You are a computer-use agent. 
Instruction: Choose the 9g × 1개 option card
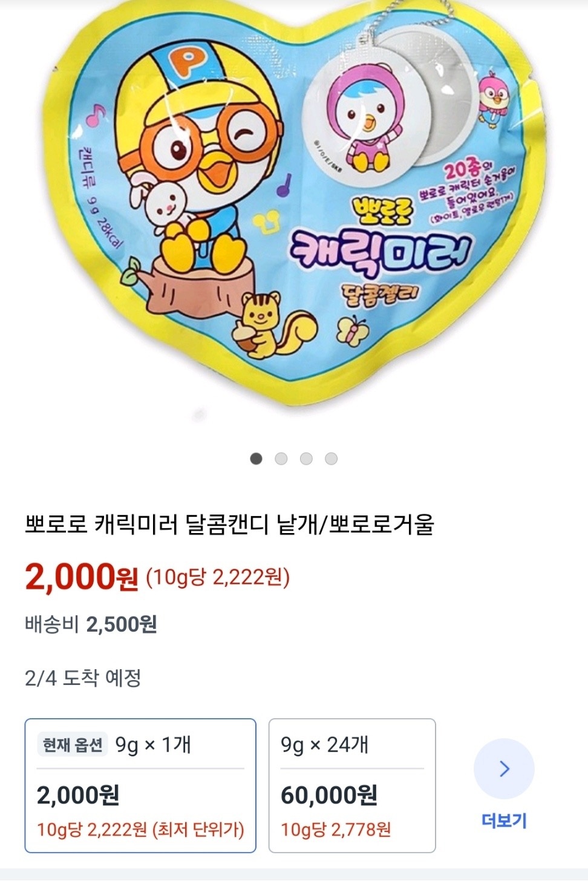(x=140, y=785)
